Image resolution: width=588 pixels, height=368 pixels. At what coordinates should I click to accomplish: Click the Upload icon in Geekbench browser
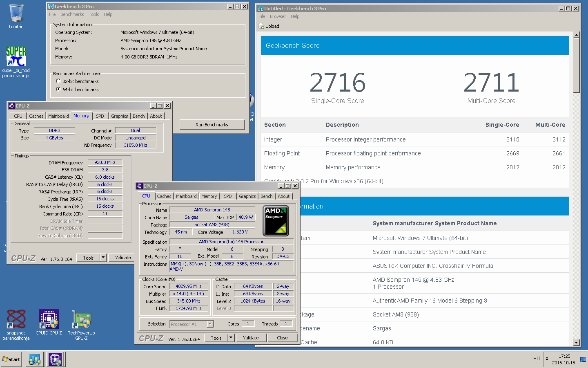coord(262,26)
